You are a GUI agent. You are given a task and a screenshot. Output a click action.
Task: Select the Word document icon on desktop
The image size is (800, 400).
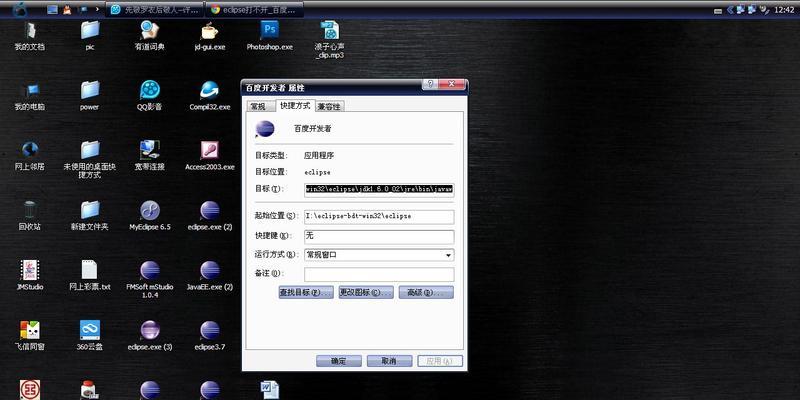tap(269, 390)
